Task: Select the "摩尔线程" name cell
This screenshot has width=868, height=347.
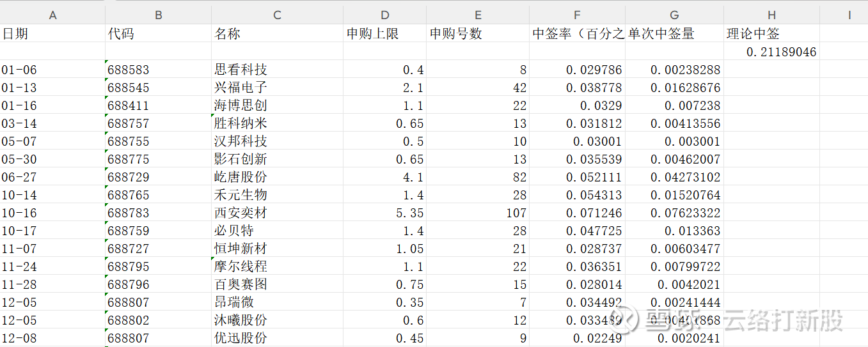Action: [x=241, y=266]
